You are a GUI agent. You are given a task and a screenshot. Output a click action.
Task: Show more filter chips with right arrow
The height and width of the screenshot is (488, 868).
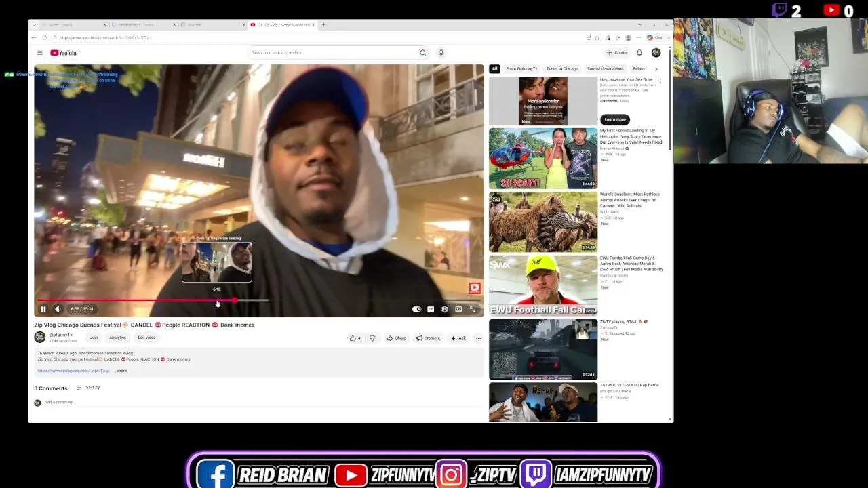pyautogui.click(x=656, y=69)
